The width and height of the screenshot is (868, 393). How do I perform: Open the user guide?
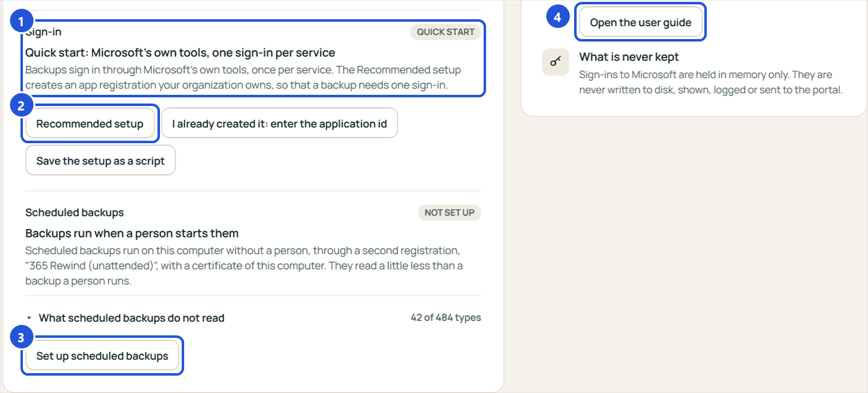point(640,22)
